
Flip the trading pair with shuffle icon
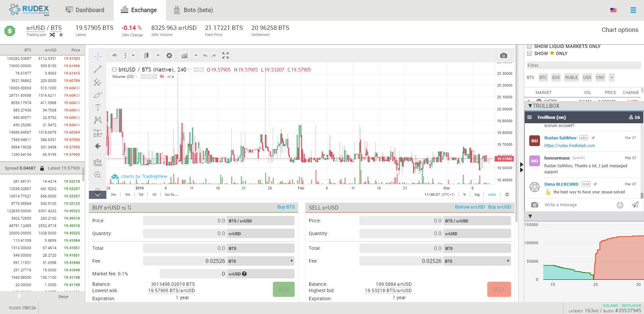52,35
